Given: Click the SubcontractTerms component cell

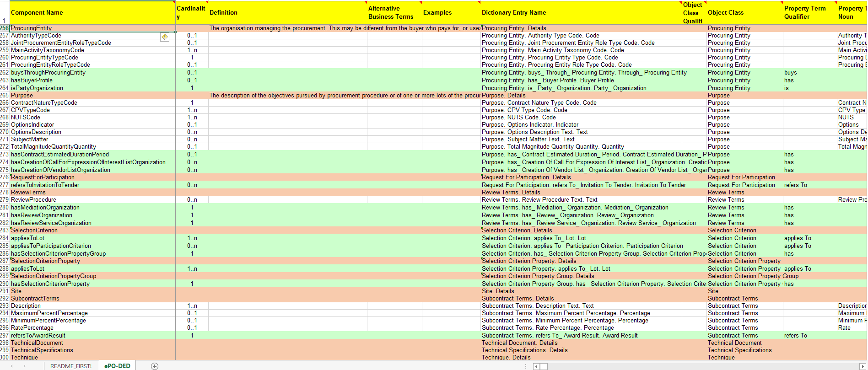Looking at the screenshot, I should pyautogui.click(x=92, y=299).
